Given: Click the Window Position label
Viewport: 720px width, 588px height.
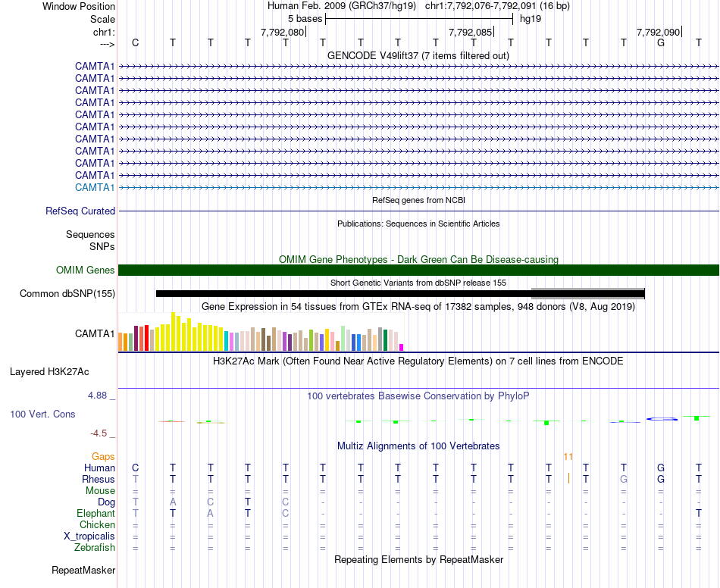Looking at the screenshot, I should click(79, 6).
